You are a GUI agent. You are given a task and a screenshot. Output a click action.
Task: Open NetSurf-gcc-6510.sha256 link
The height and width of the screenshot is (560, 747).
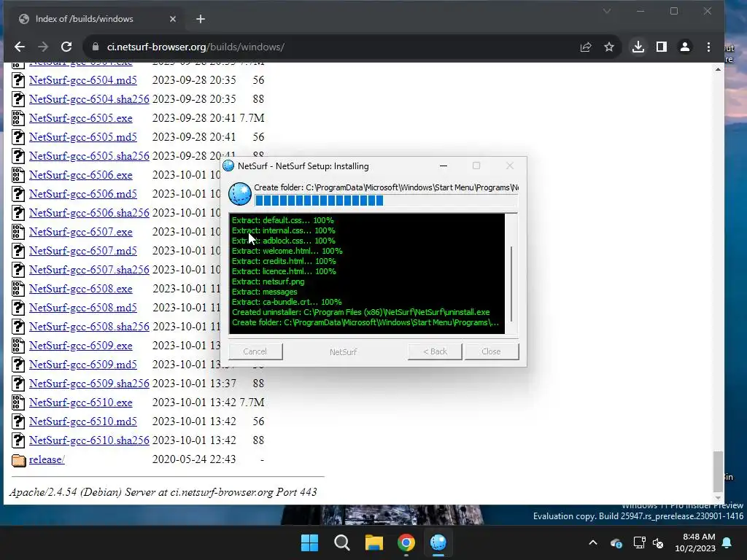89,440
